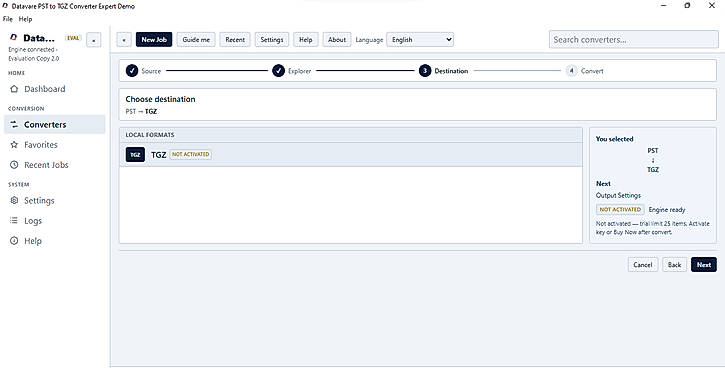725x368 pixels.
Task: Click the Favorites star icon
Action: (x=14, y=145)
